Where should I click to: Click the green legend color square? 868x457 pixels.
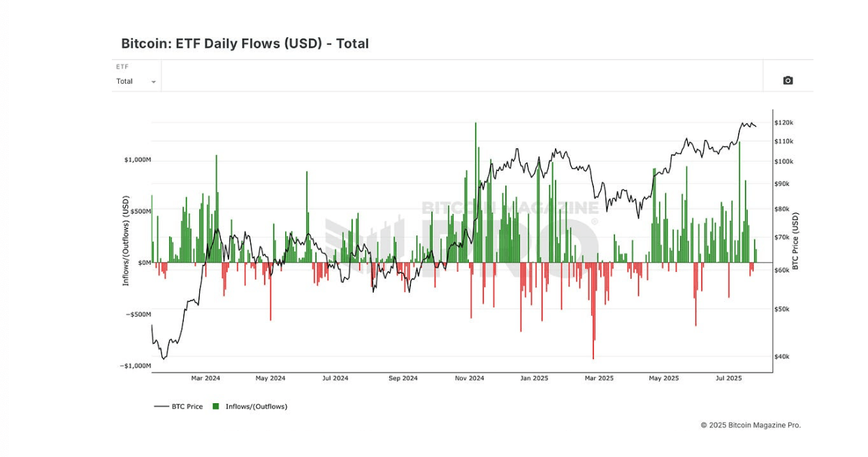pos(216,407)
